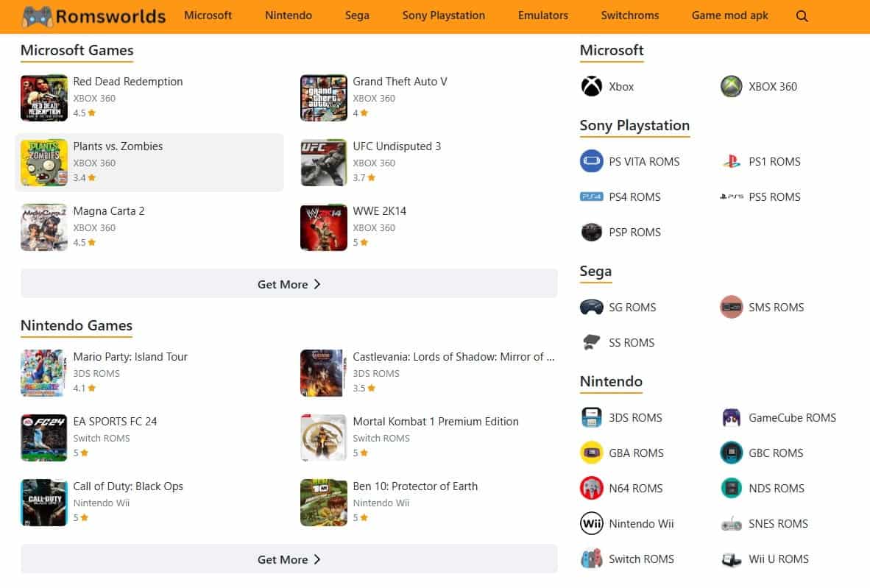The width and height of the screenshot is (870, 588).
Task: Open the Sega menu in the navbar
Action: click(357, 15)
